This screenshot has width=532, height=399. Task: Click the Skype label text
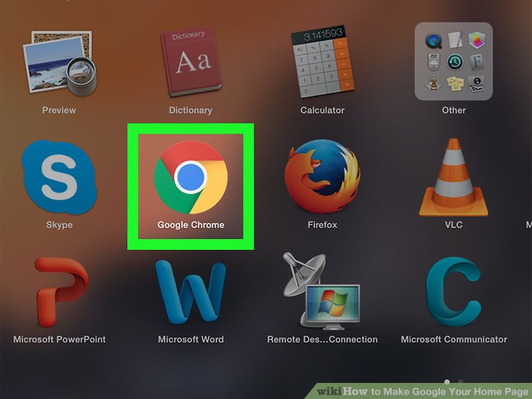pyautogui.click(x=59, y=224)
